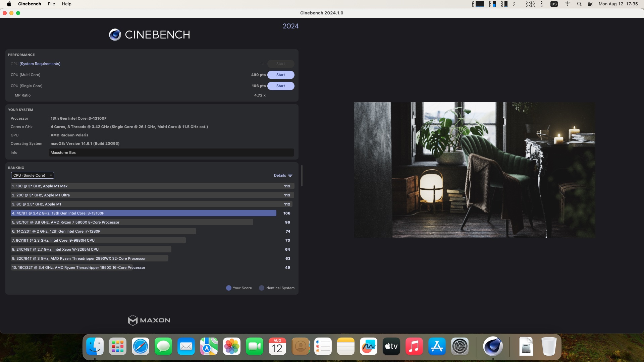This screenshot has height=362, width=644.
Task: Click the ranking panel scrollbar
Action: tap(302, 176)
